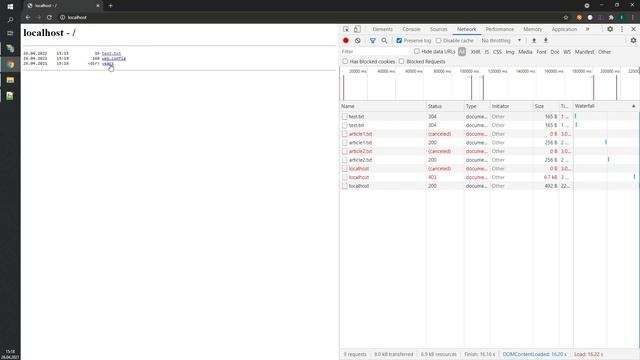Close the DevTools panel

pyautogui.click(x=633, y=29)
